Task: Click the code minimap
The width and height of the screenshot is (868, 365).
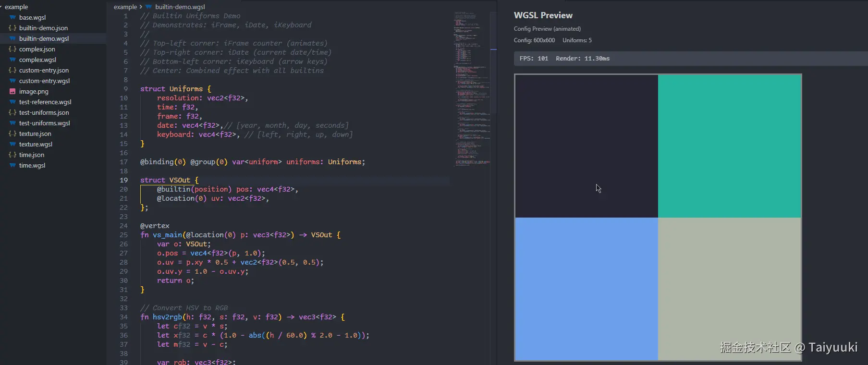Action: [472, 89]
